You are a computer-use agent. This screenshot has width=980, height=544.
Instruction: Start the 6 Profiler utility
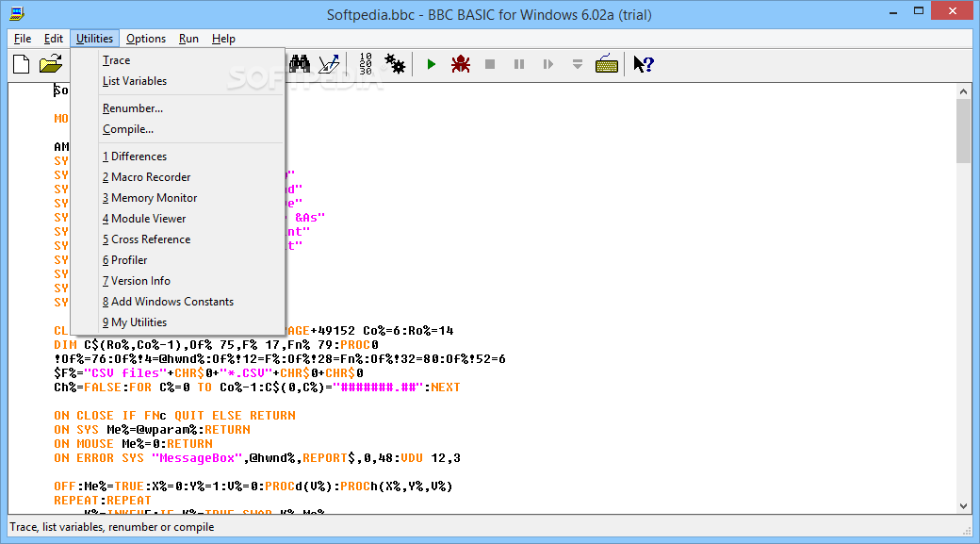(x=178, y=259)
